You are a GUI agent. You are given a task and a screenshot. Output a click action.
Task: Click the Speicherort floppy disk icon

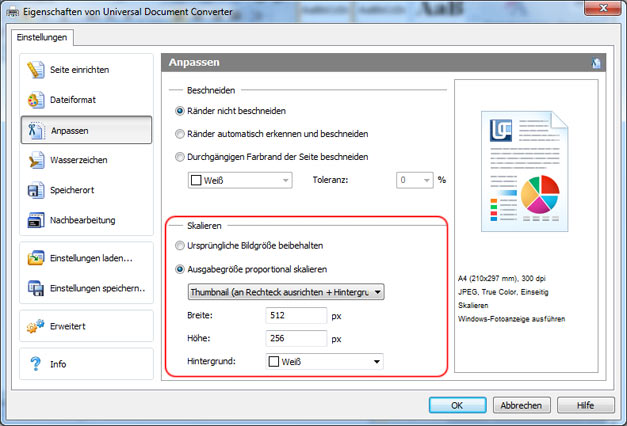pyautogui.click(x=36, y=190)
